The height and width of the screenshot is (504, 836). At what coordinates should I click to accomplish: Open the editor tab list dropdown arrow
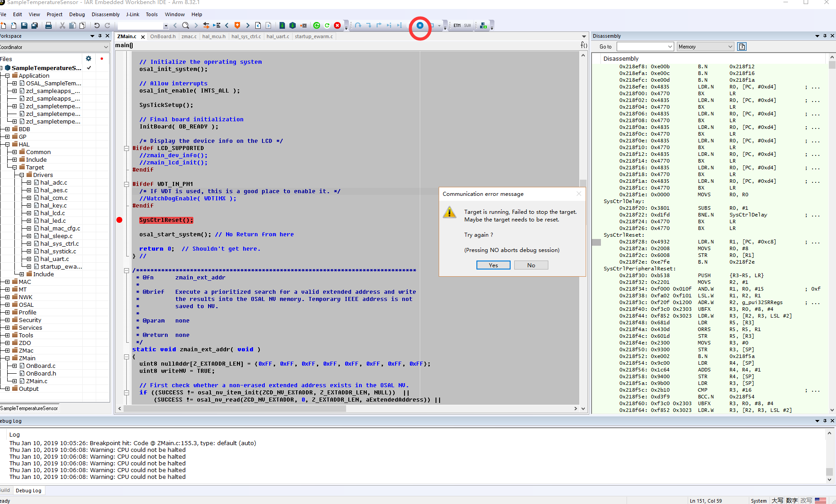(584, 36)
